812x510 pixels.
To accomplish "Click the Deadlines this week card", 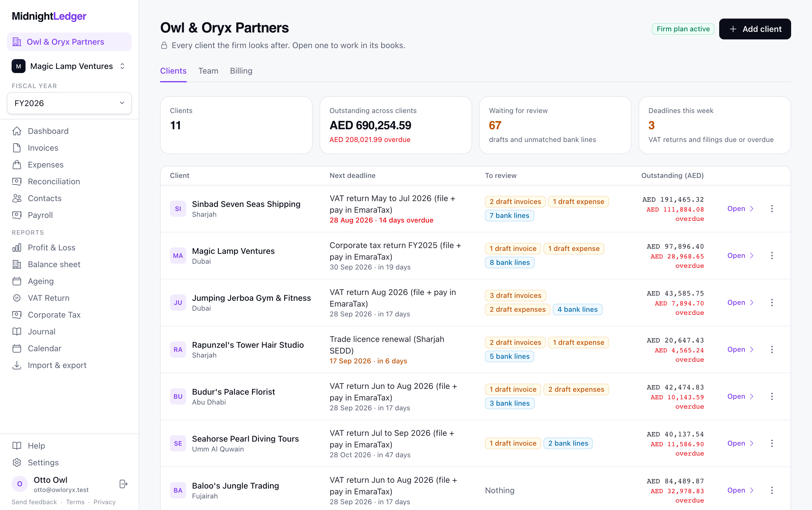I will (715, 125).
